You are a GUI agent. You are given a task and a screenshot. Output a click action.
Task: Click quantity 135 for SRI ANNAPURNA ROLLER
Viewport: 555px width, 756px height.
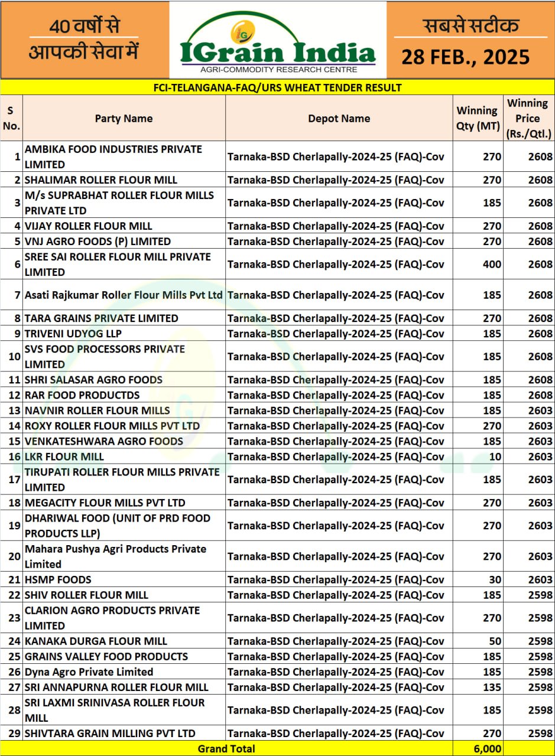491,687
